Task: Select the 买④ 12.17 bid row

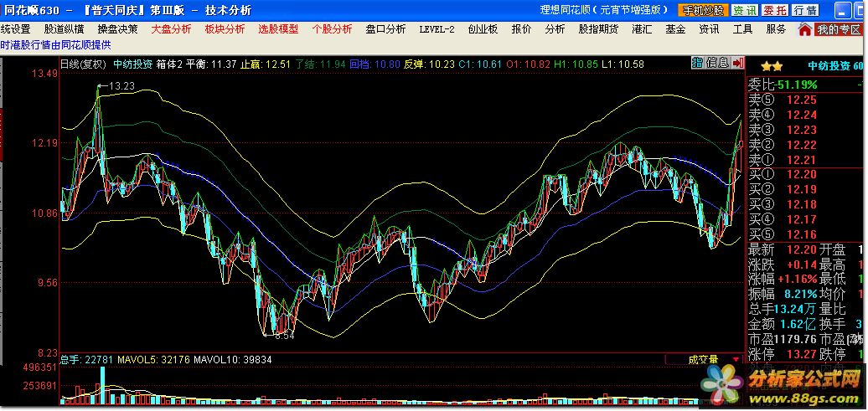Action: coord(806,219)
